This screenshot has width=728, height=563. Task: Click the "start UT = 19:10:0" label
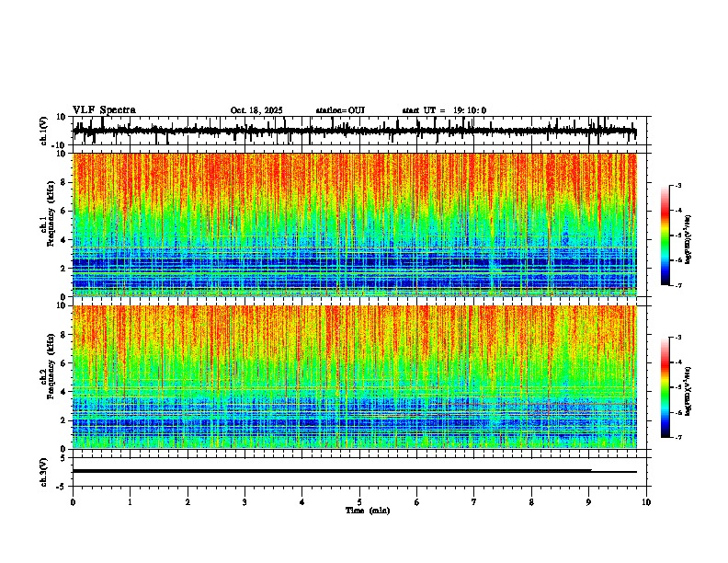coord(444,110)
